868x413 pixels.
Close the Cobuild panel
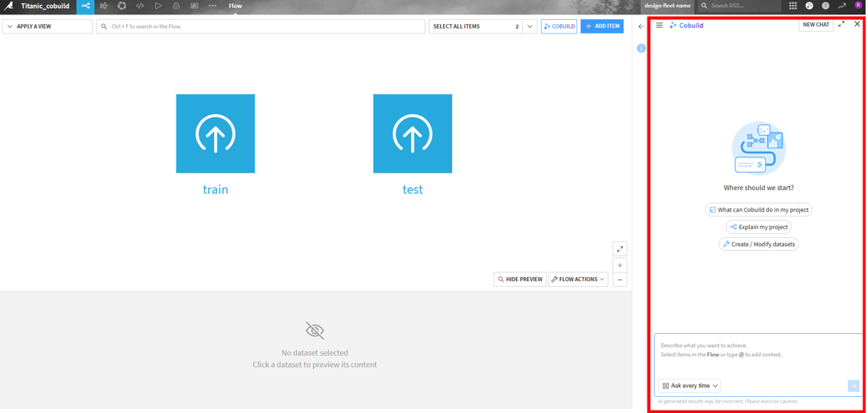click(858, 24)
